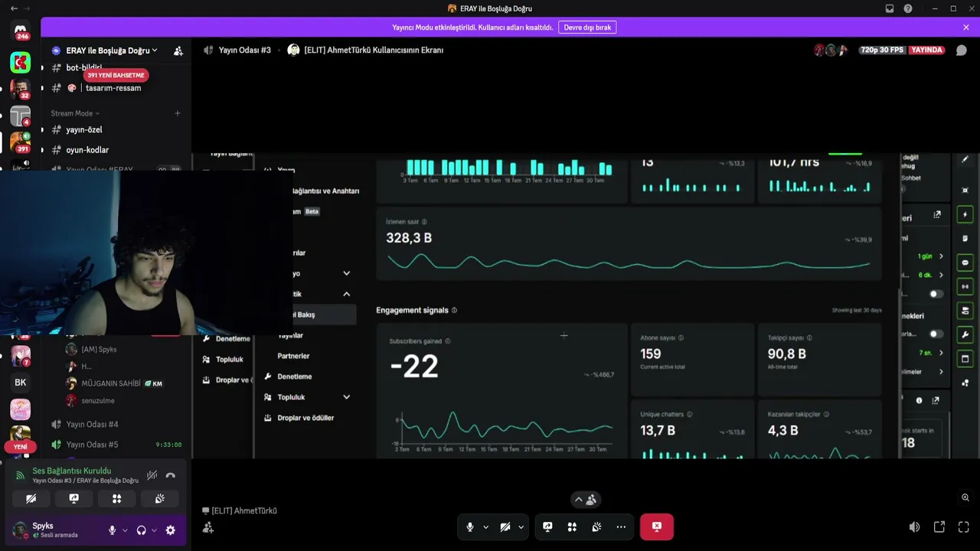Toggle camera in the call control bar
This screenshot has width=980, height=551.
point(505,527)
